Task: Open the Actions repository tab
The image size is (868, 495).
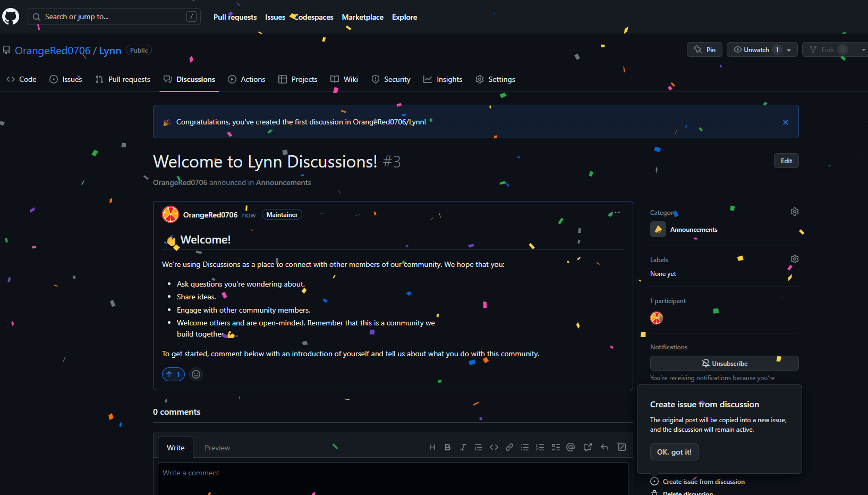Action: [246, 79]
